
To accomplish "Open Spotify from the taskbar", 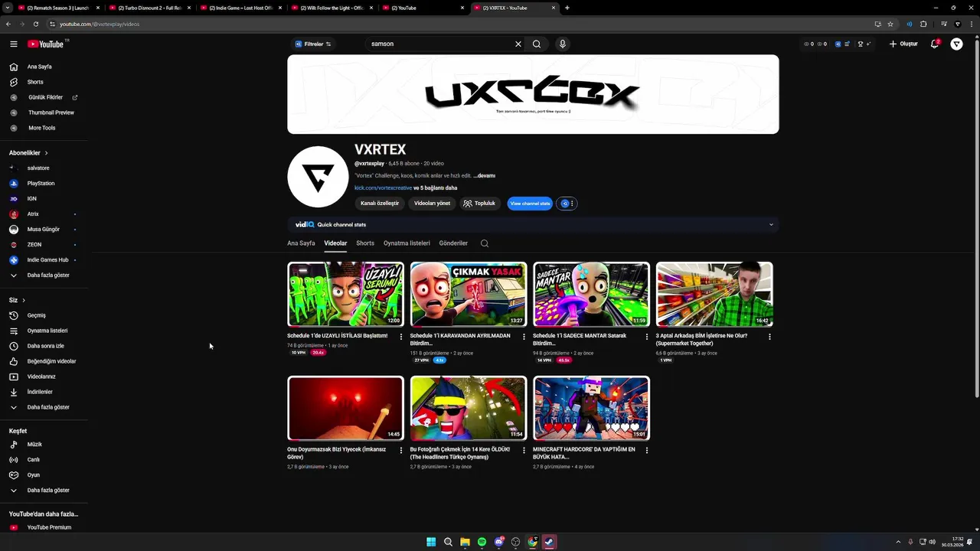I will click(482, 542).
